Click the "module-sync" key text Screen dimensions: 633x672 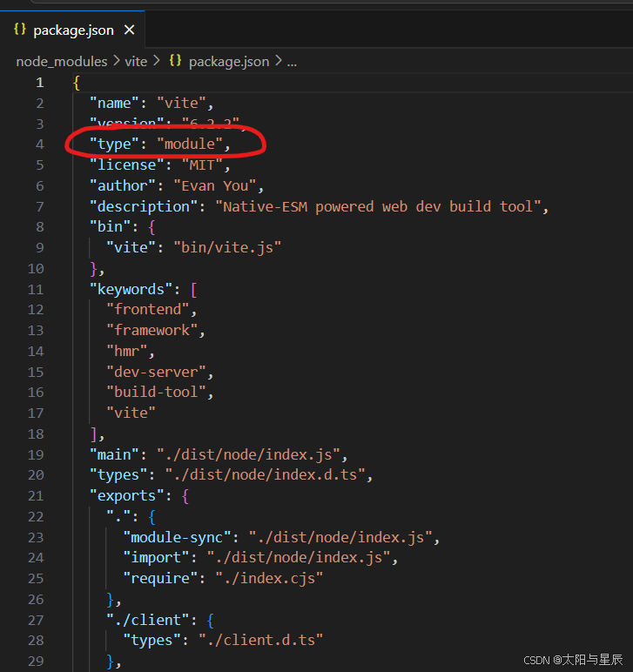coord(178,537)
